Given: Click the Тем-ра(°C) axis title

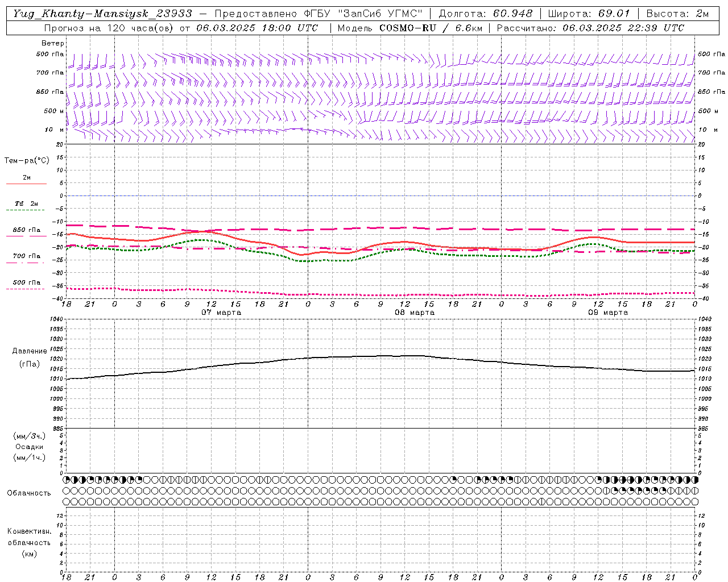Looking at the screenshot, I should [27, 161].
